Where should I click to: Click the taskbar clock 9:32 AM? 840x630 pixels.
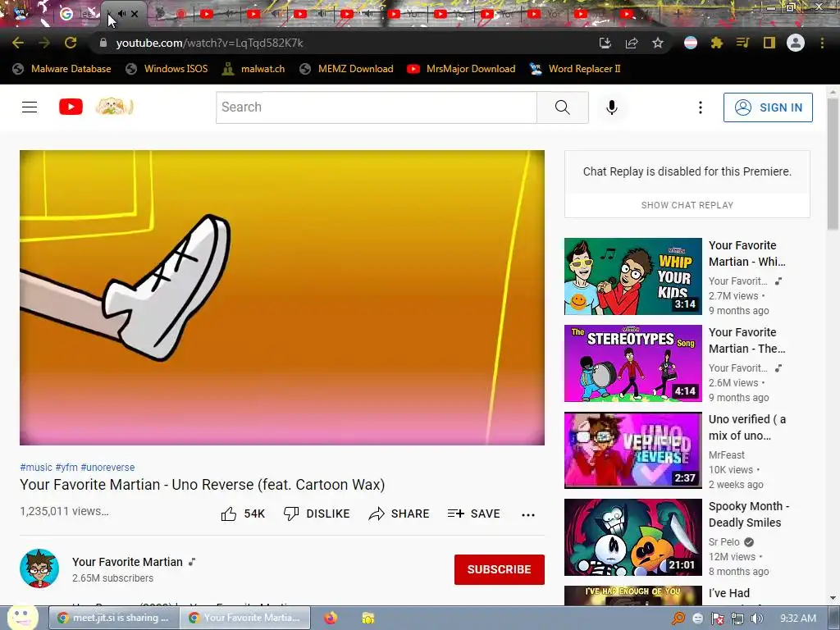click(797, 619)
